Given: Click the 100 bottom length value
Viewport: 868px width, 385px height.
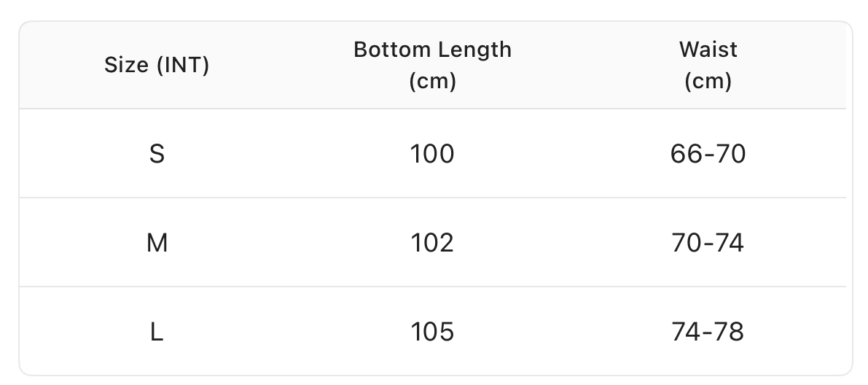Looking at the screenshot, I should 432,154.
